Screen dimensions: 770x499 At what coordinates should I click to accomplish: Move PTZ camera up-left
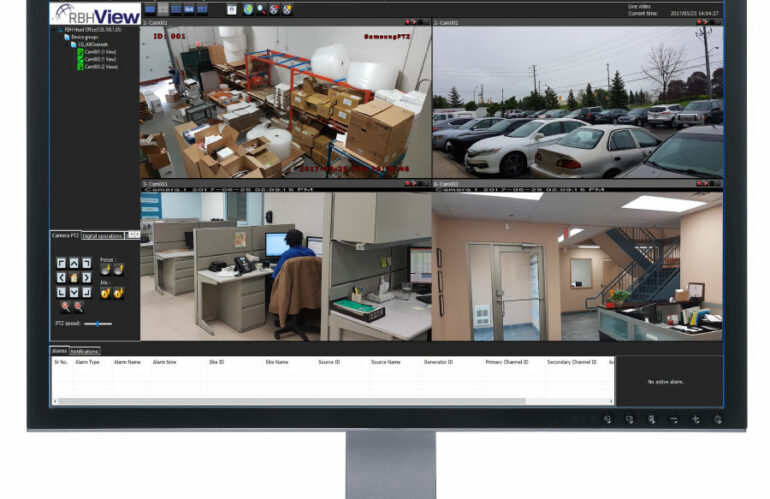(61, 263)
